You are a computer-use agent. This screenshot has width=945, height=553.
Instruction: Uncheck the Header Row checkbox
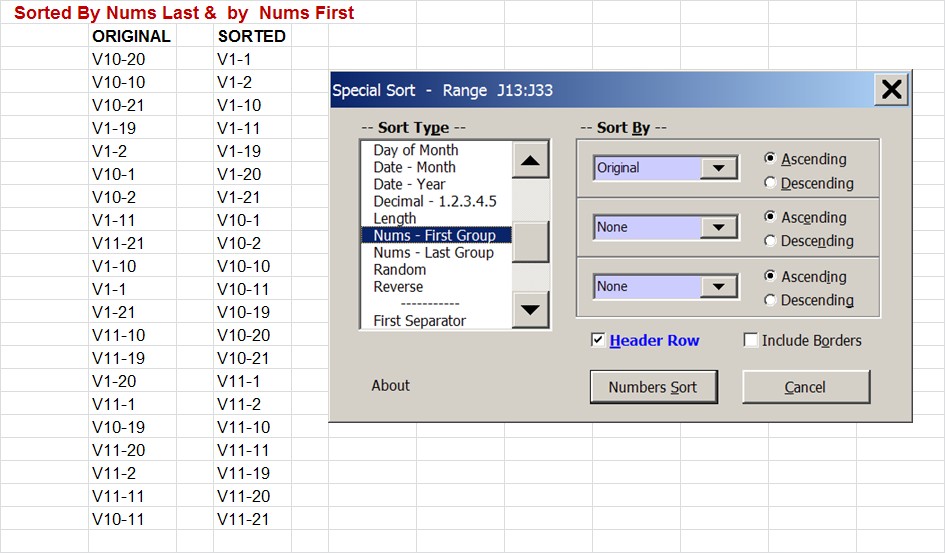(598, 340)
